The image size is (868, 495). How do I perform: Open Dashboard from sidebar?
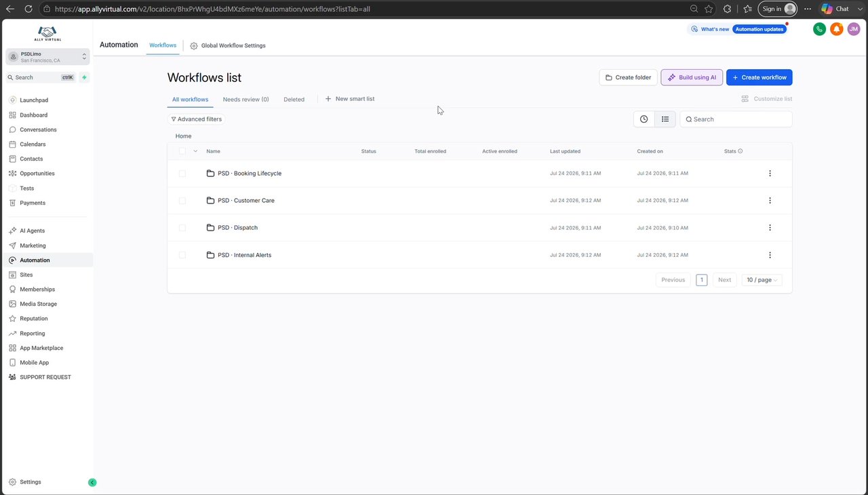(x=33, y=115)
